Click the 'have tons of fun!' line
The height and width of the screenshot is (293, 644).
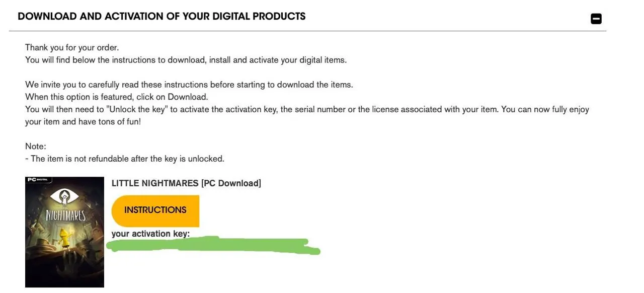pos(83,122)
